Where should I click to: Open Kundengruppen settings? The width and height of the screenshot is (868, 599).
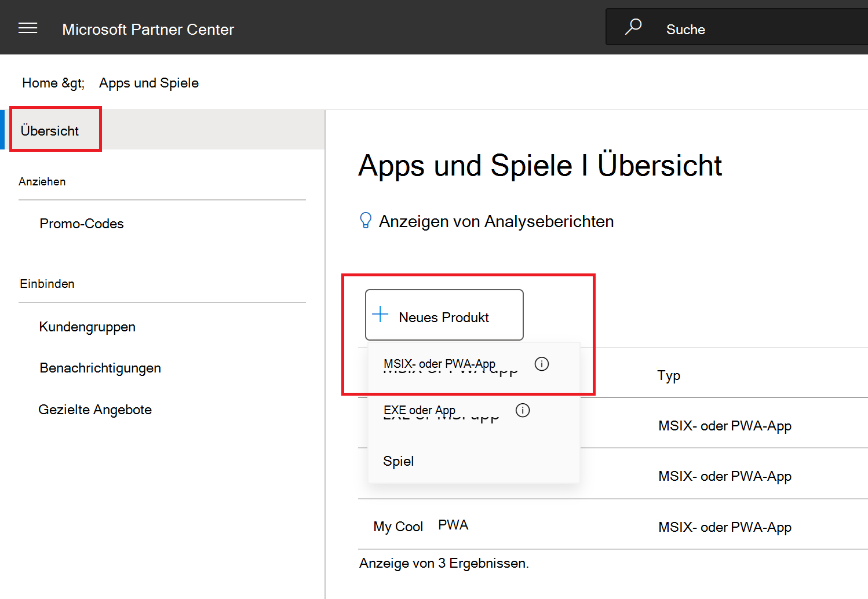(87, 327)
